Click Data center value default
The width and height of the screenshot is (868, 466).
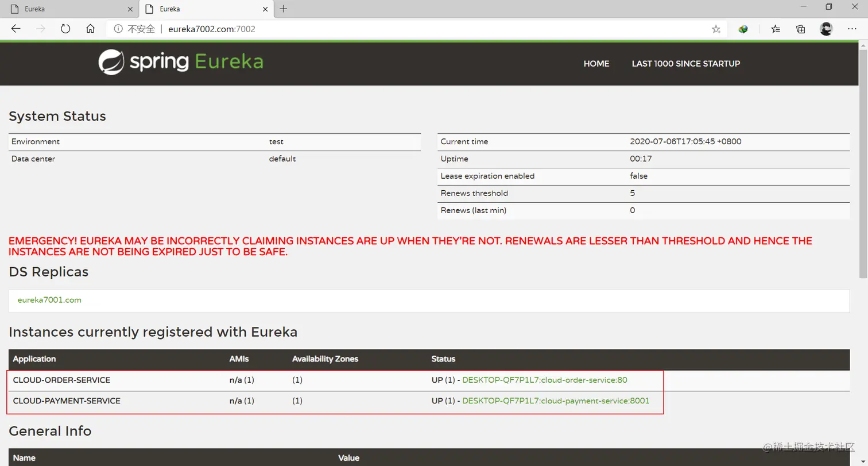pos(282,159)
